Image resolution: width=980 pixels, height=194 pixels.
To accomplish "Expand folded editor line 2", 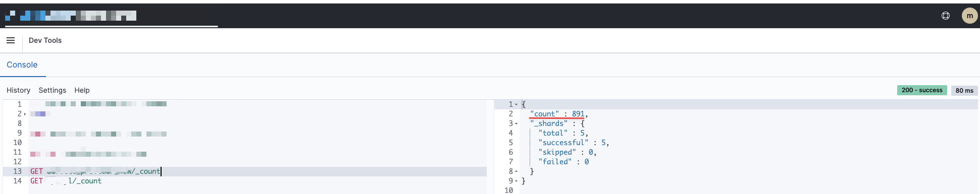I will point(25,114).
